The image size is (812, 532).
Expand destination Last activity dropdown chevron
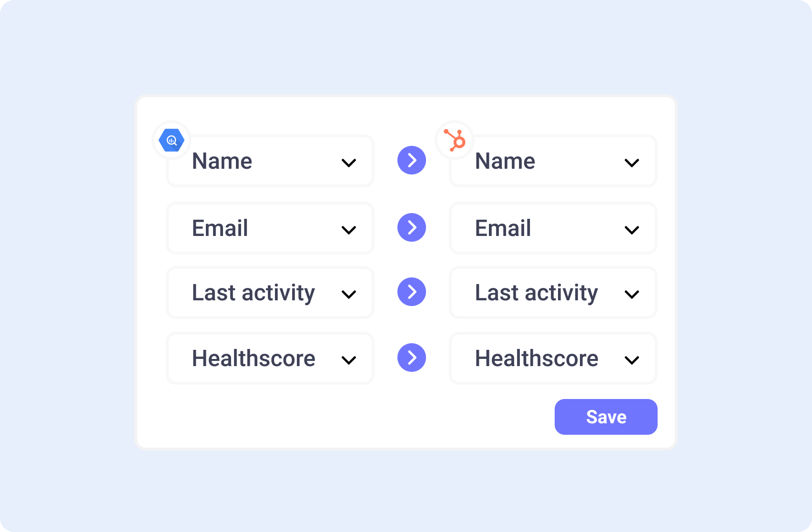[x=632, y=295]
